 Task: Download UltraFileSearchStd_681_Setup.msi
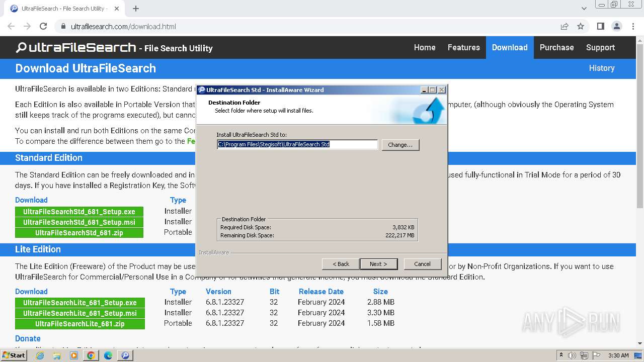tap(79, 222)
